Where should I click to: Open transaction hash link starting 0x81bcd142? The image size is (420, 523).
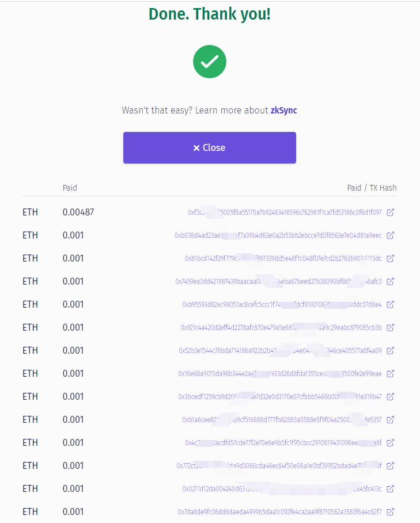coord(283,259)
